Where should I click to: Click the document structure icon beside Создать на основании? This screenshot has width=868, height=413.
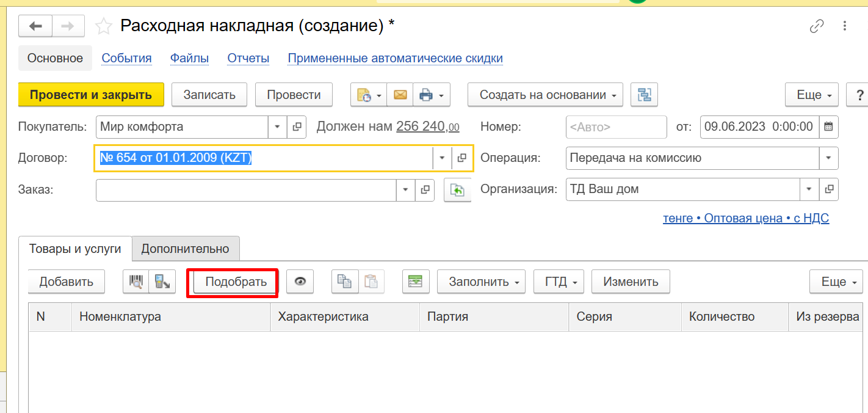coord(644,95)
